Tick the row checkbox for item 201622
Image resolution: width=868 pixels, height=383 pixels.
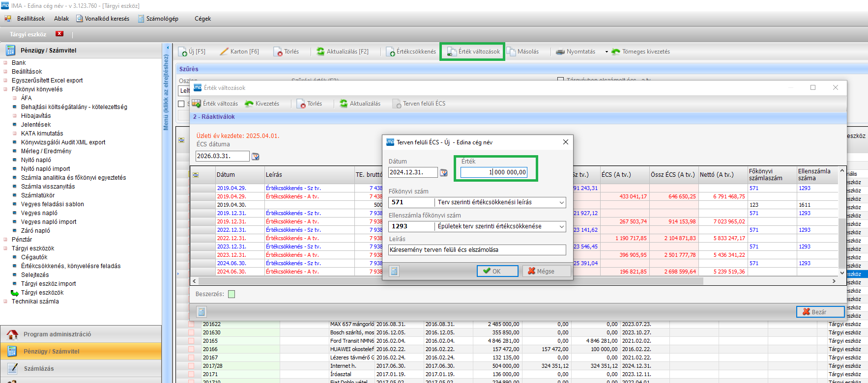pyautogui.click(x=192, y=325)
